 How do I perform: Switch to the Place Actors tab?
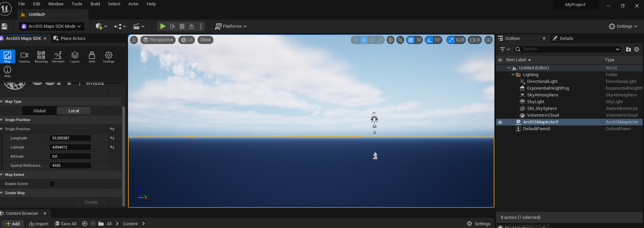69,39
